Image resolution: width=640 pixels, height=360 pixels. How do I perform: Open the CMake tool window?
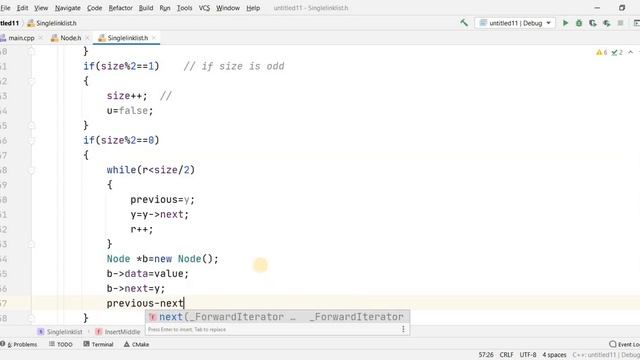coord(136,344)
